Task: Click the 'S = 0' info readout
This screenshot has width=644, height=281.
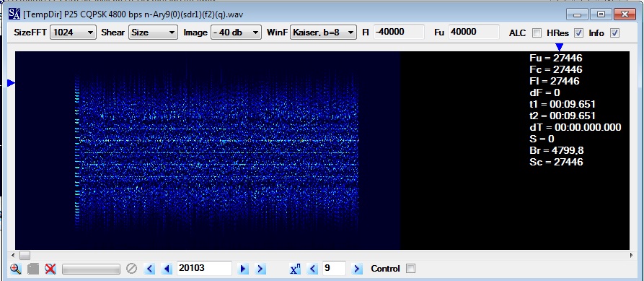Action: (542, 139)
